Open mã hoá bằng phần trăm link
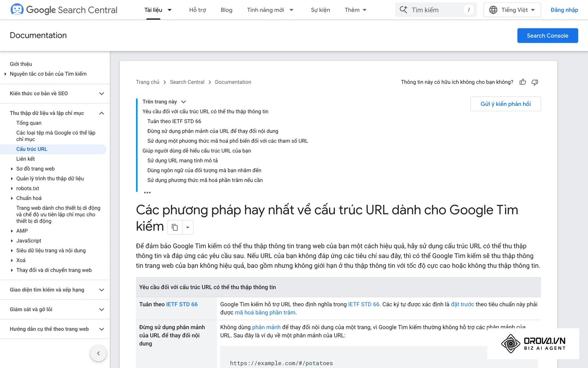 point(265,312)
